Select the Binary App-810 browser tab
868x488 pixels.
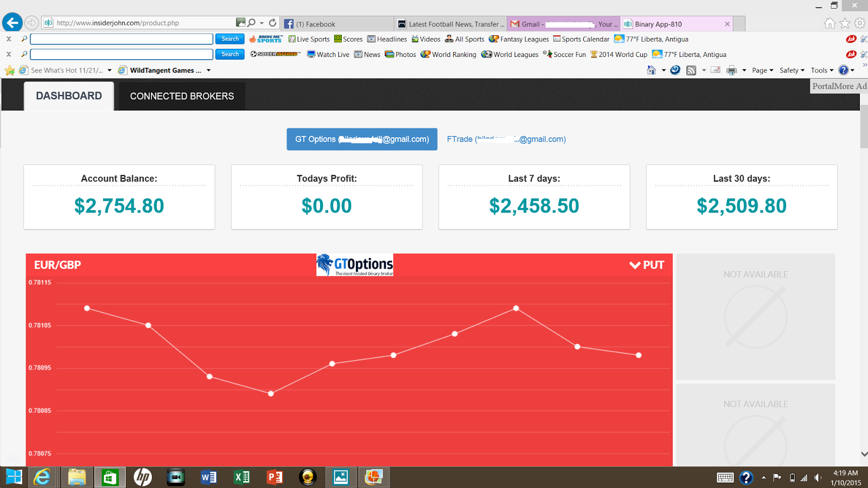click(676, 24)
